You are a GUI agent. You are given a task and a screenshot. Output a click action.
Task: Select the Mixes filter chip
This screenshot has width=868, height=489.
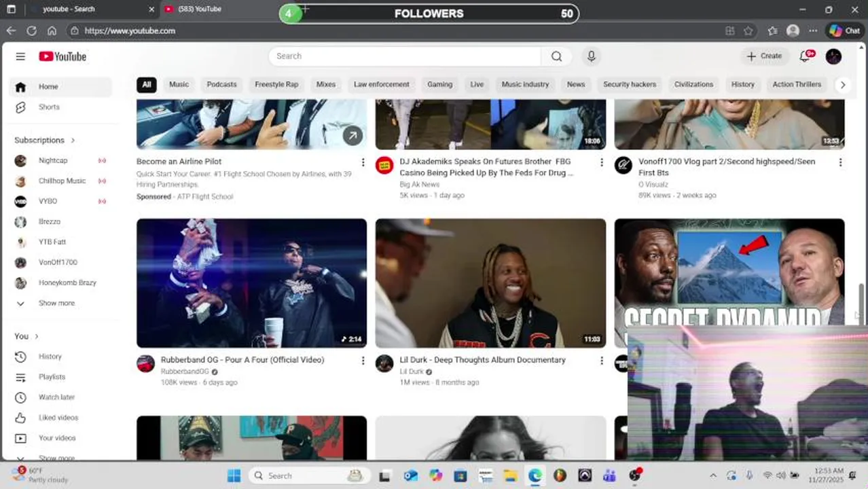[326, 84]
